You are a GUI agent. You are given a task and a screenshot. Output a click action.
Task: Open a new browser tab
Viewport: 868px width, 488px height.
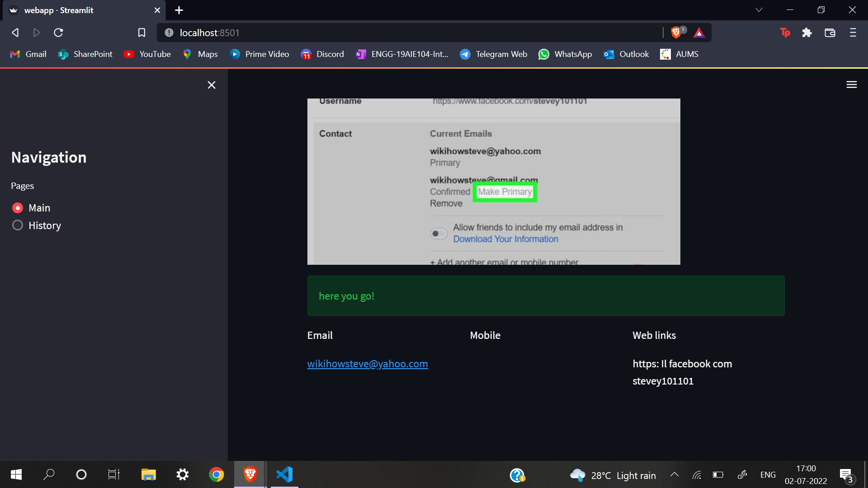point(179,10)
